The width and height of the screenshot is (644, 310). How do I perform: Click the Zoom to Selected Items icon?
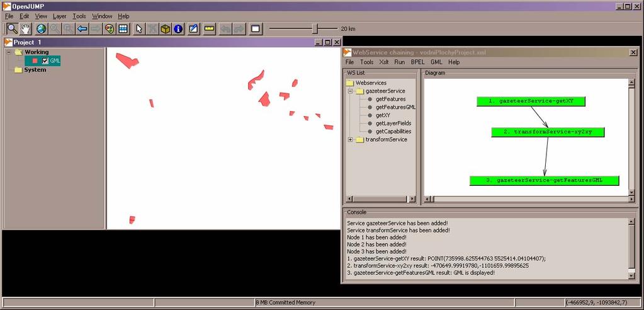click(x=55, y=29)
